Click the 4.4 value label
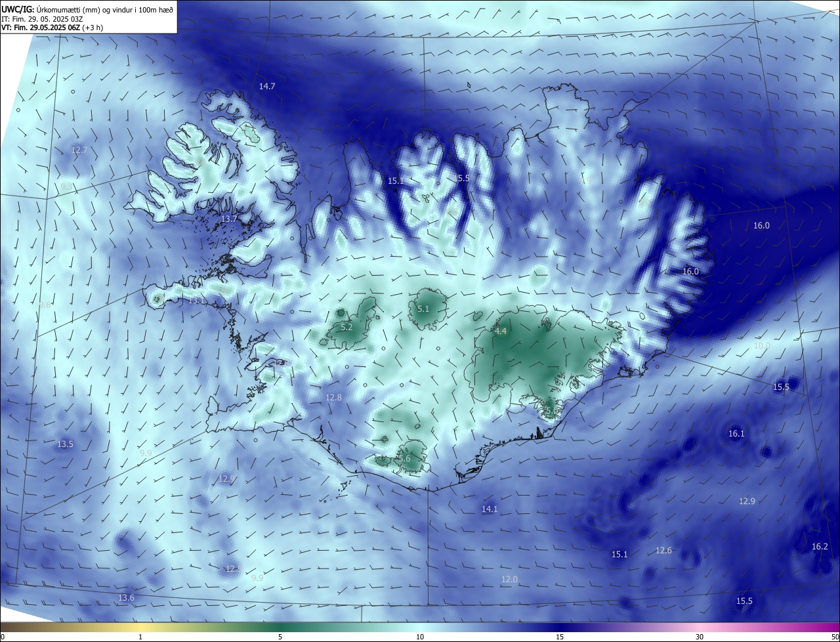 point(501,332)
